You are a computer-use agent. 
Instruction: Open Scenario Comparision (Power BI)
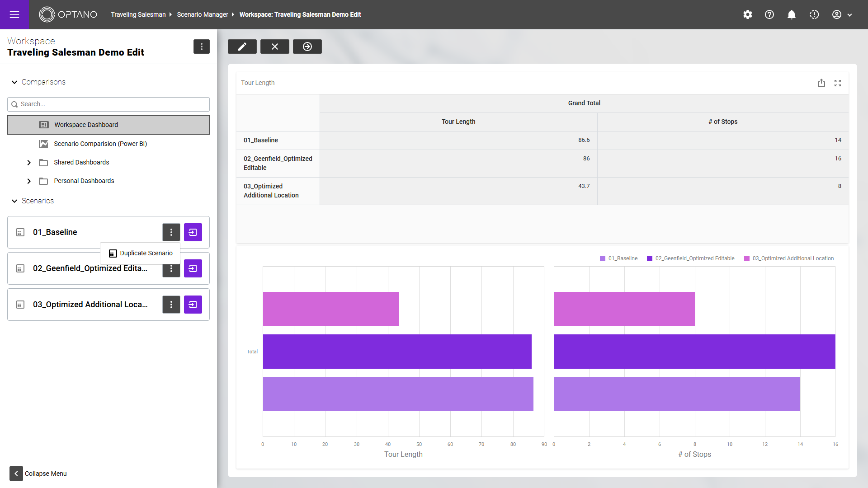tap(100, 144)
